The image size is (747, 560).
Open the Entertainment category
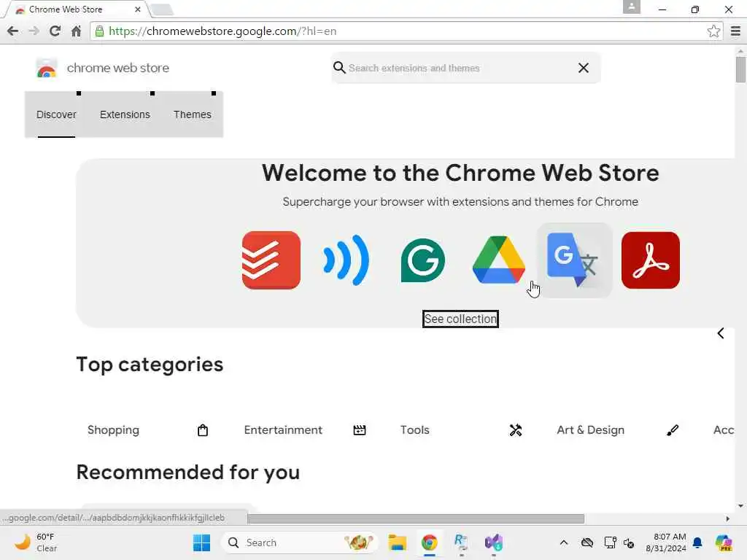(283, 430)
